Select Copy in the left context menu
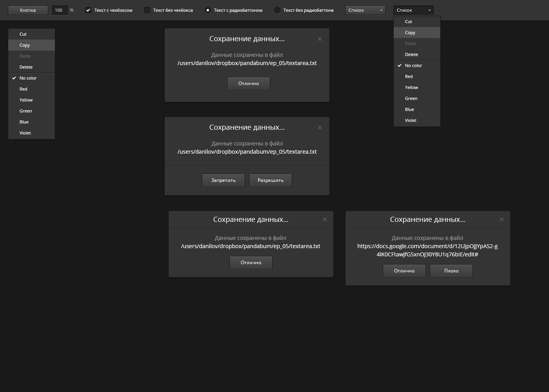Image resolution: width=549 pixels, height=392 pixels. [x=31, y=45]
